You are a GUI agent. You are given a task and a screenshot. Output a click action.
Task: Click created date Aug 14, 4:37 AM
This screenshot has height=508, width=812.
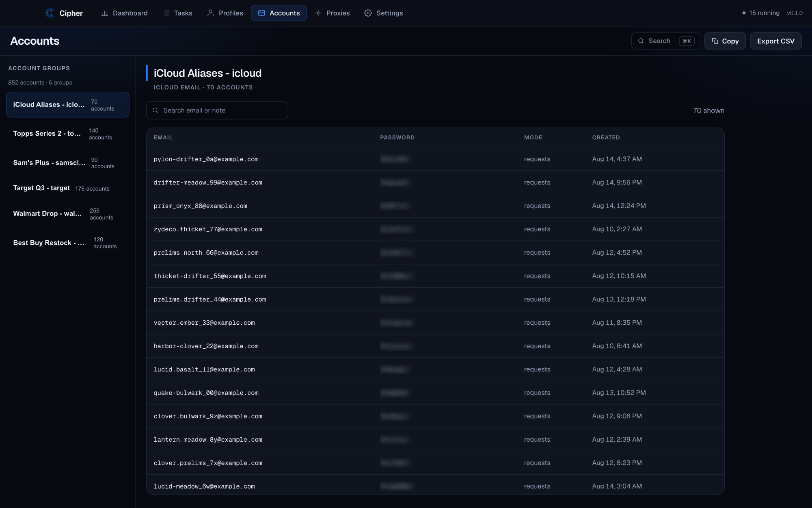click(617, 159)
